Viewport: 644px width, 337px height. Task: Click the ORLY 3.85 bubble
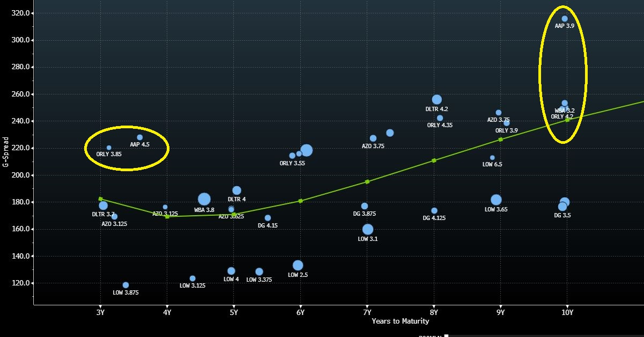[109, 148]
